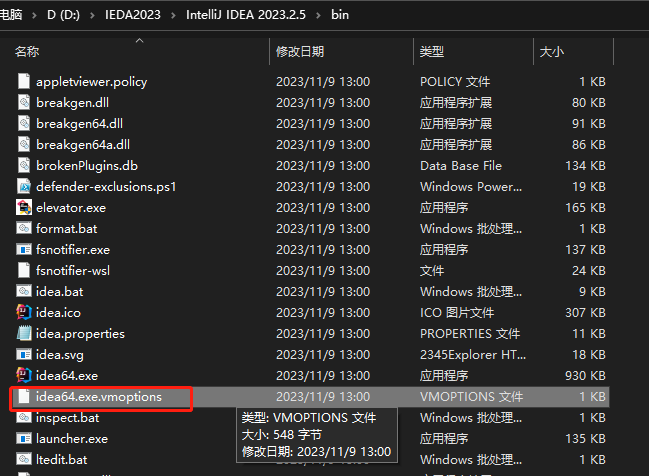Click the idea64.exe IntelliJ icon
649x476 pixels.
(x=24, y=375)
